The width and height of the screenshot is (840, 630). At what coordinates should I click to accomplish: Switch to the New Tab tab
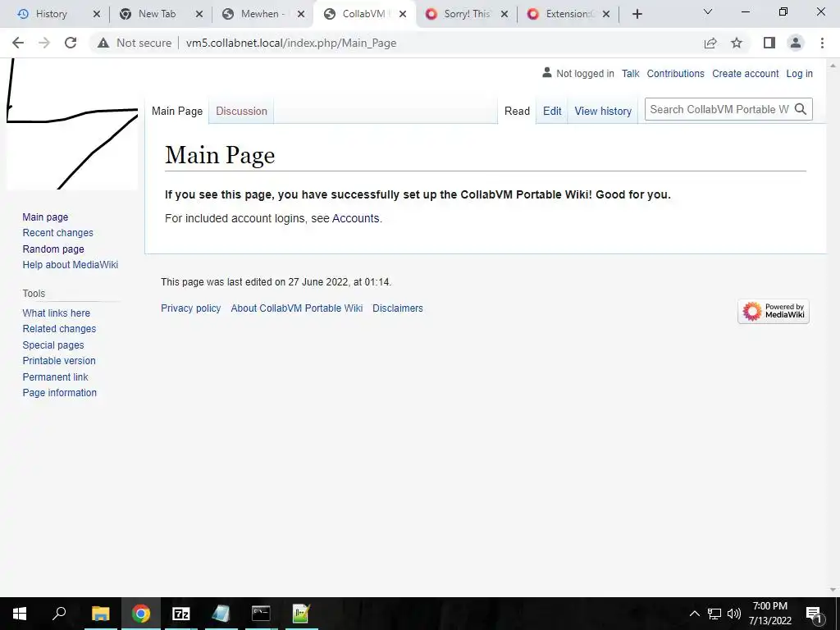coord(157,14)
